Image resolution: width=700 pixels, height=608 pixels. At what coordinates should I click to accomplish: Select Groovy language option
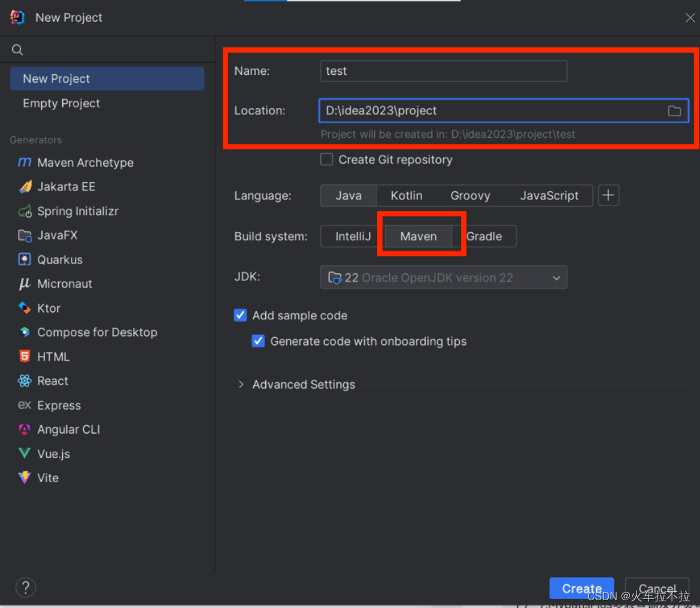470,196
